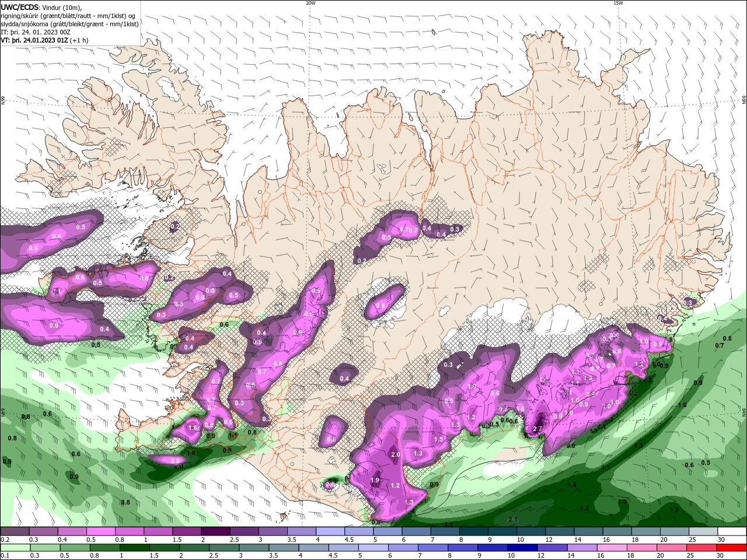Select rain scale swatch between 1 and 1.5

[x=134, y=548]
